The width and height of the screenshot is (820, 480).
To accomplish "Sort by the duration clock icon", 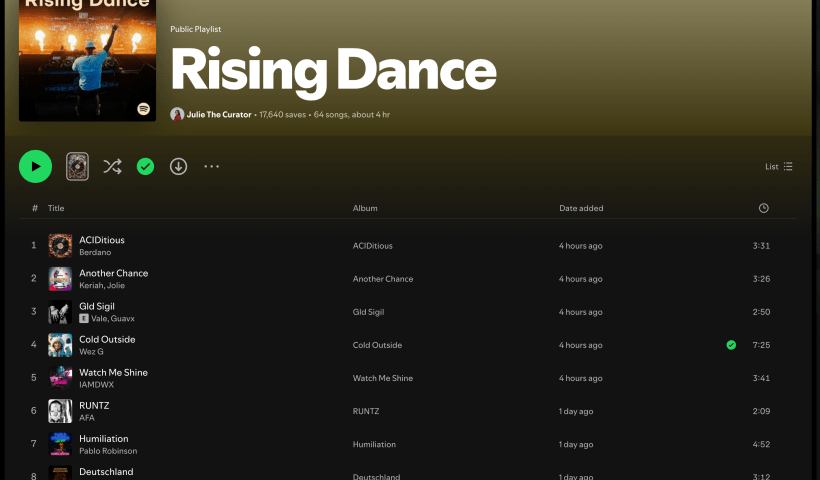I will (x=763, y=208).
